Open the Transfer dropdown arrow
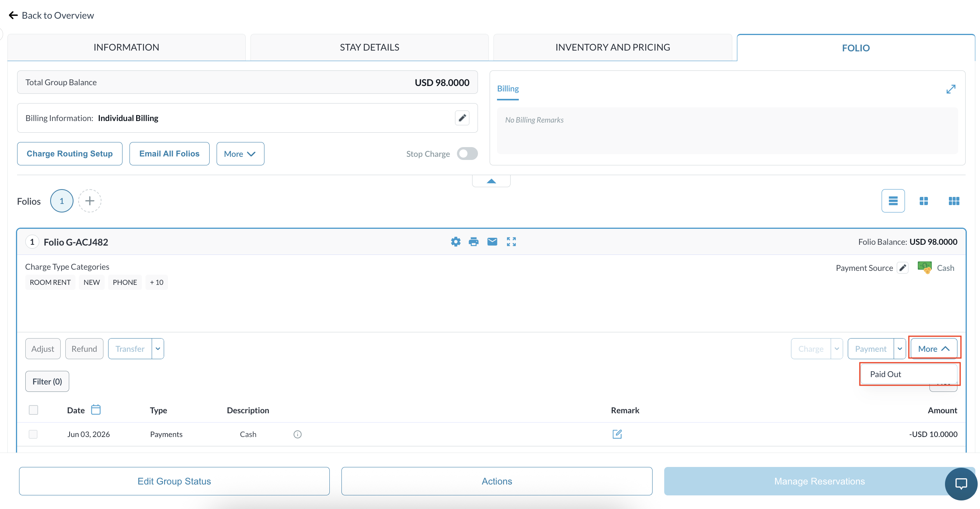980x509 pixels. pyautogui.click(x=158, y=349)
